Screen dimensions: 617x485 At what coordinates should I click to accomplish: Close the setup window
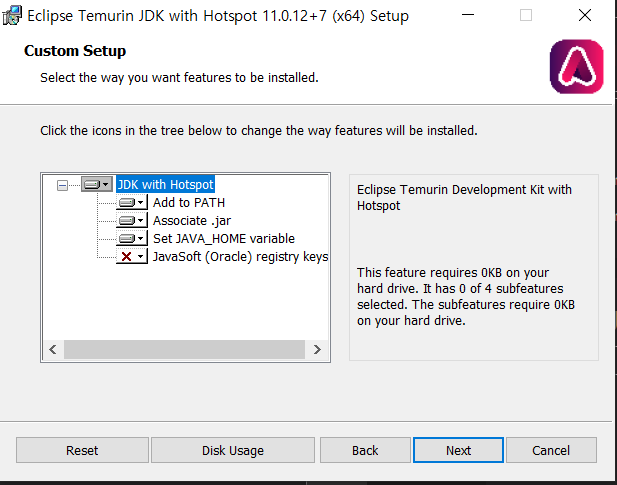click(585, 15)
